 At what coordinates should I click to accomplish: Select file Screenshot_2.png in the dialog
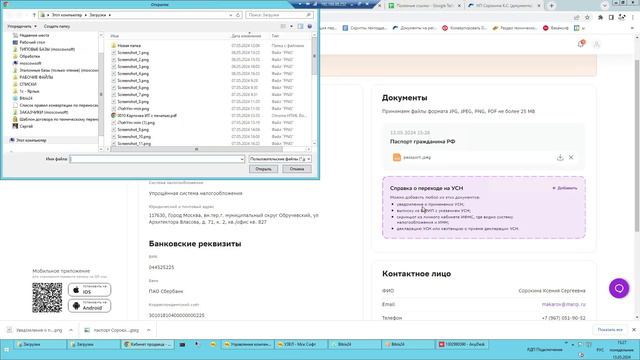click(133, 60)
